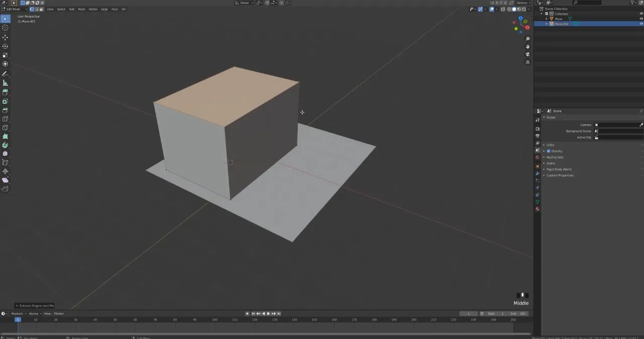Open the Vertex menu
The width and height of the screenshot is (644, 339).
[x=93, y=9]
